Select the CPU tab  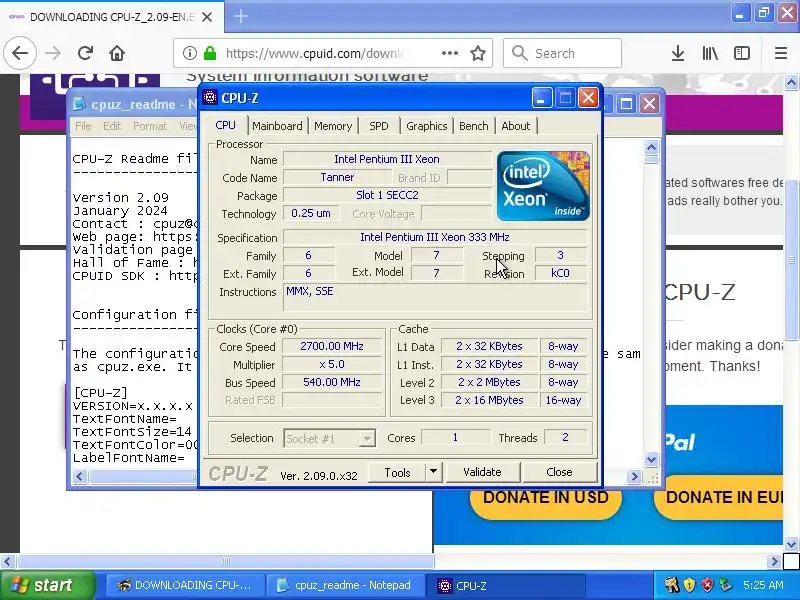click(225, 126)
